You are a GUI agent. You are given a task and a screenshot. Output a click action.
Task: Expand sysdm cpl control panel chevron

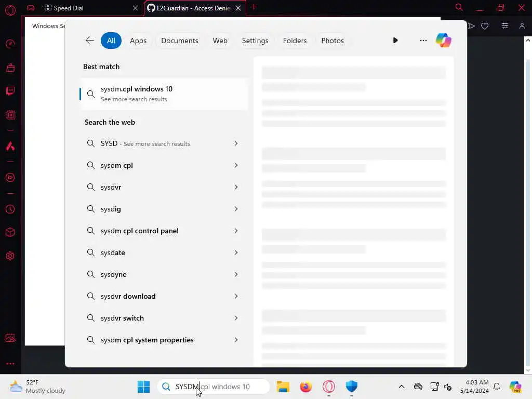pos(236,231)
